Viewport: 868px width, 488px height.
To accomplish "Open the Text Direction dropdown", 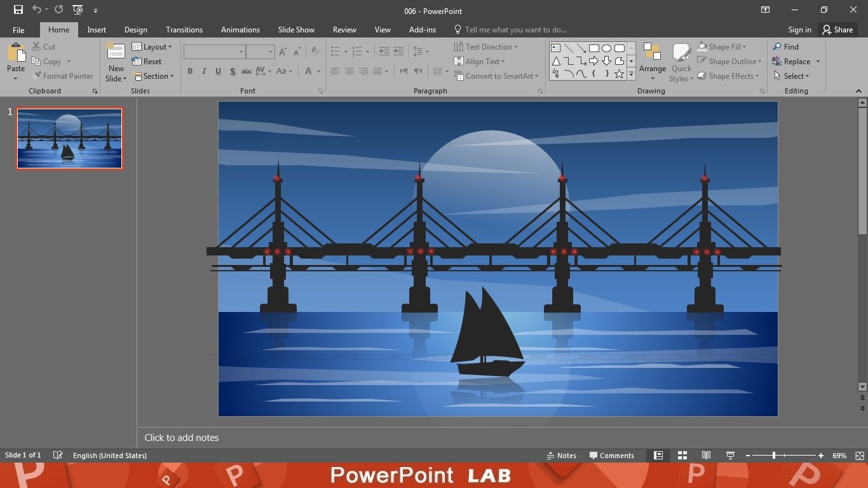I will 486,46.
